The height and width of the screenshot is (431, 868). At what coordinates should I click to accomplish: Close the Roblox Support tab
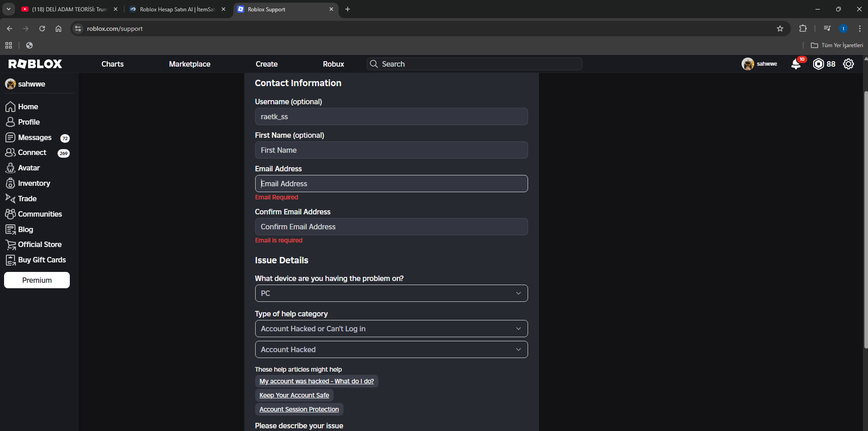(331, 9)
